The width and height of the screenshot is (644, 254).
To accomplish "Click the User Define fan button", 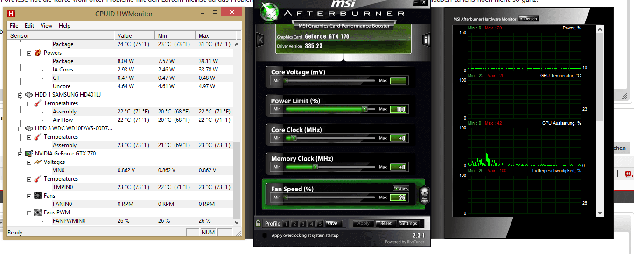I will point(424,194).
